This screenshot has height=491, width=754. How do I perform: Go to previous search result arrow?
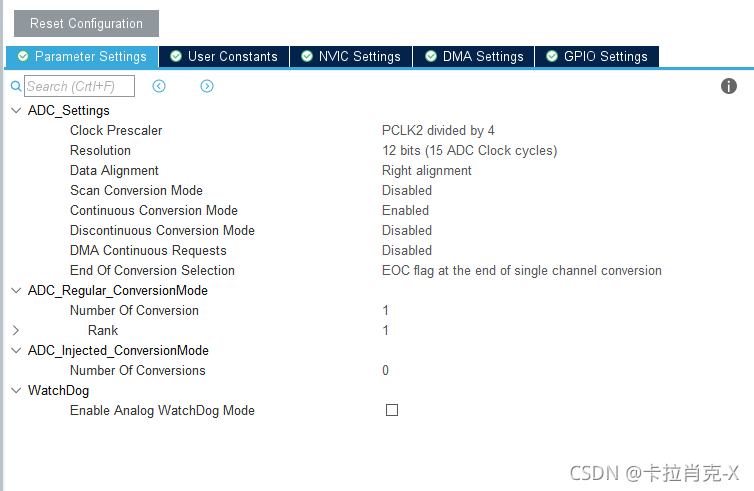pos(159,86)
